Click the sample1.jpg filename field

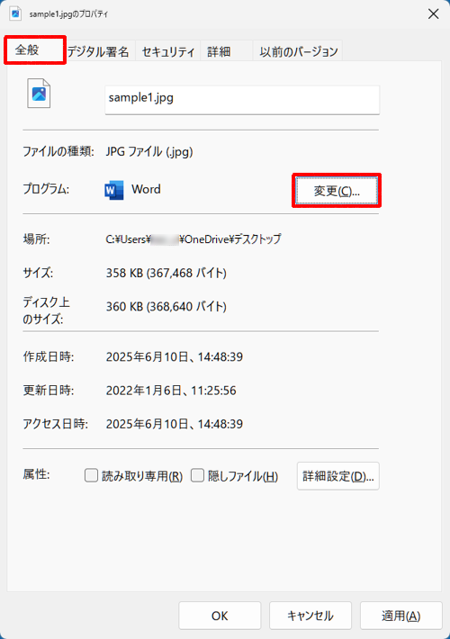242,99
